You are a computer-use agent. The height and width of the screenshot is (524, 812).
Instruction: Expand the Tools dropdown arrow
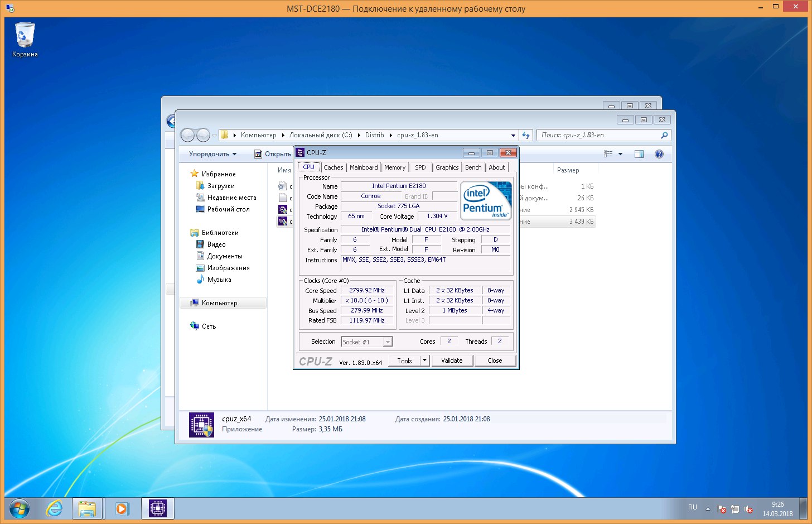tap(424, 360)
